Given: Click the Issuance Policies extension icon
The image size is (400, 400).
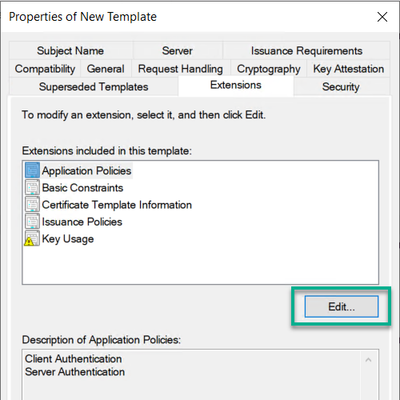Looking at the screenshot, I should 32,221.
